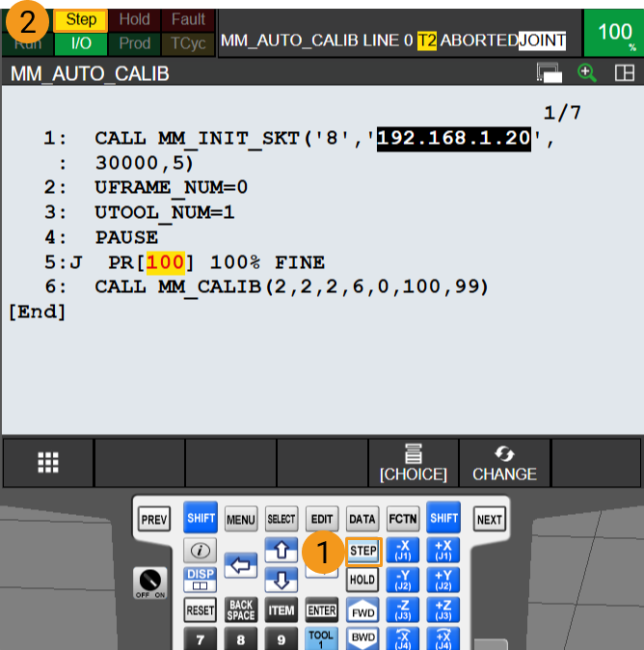The image size is (644, 650).
Task: Click the -Z (J3) jog key
Action: [403, 610]
